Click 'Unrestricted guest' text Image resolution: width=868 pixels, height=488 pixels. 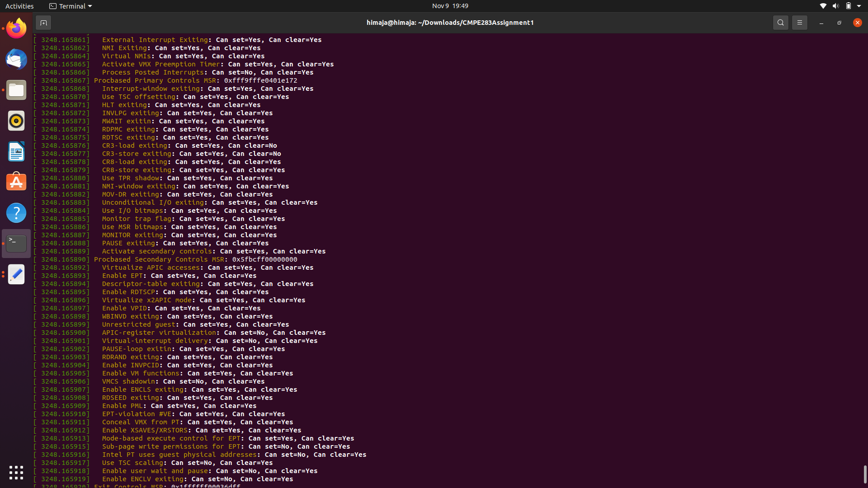coord(138,324)
